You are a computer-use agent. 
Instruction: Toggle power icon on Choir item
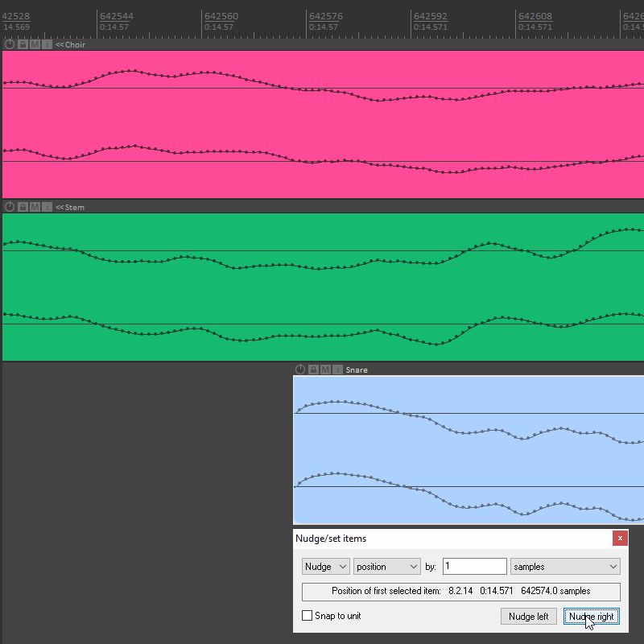[10, 44]
